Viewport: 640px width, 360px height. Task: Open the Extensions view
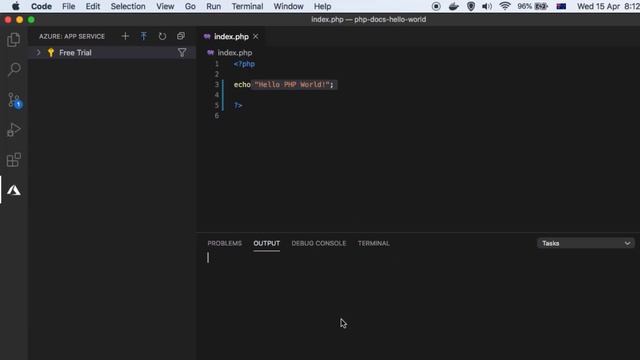[x=14, y=160]
